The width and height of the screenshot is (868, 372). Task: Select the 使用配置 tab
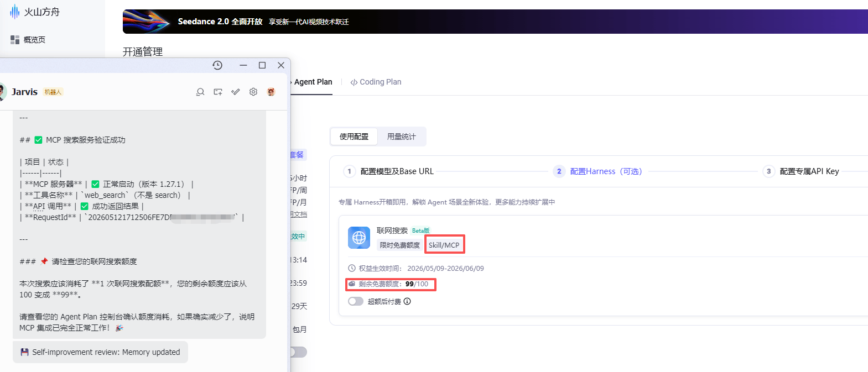(x=354, y=137)
